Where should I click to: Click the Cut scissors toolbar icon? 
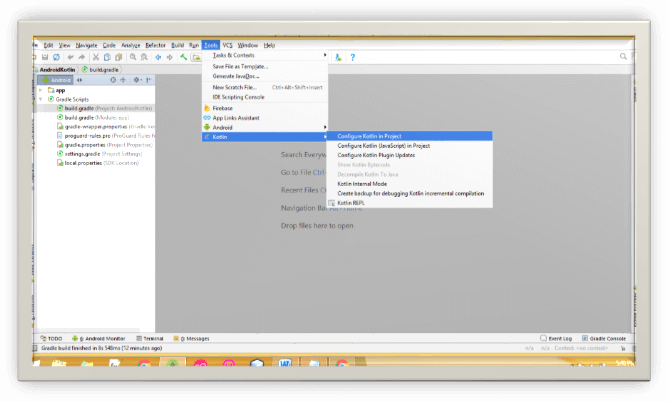coord(96,57)
